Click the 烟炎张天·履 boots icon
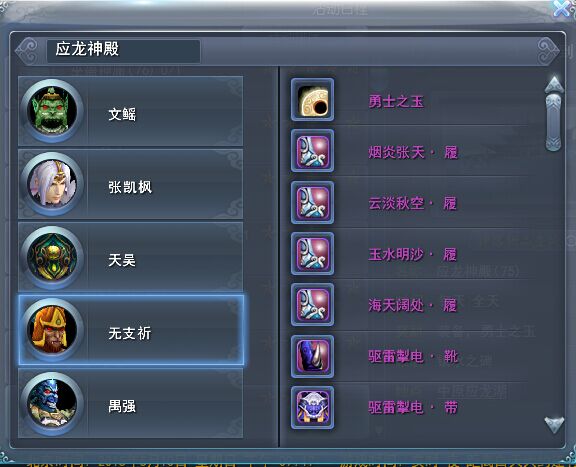Screen dimensions: 576x467 tap(313, 151)
